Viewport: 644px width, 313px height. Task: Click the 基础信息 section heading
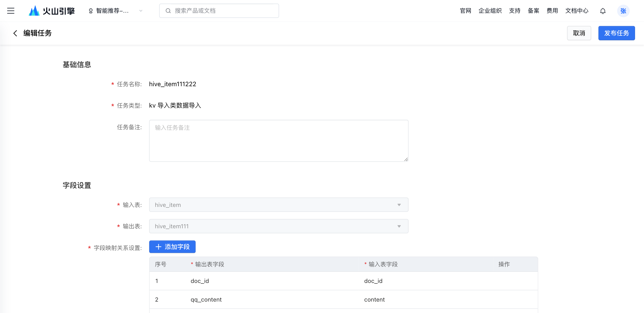tap(77, 65)
